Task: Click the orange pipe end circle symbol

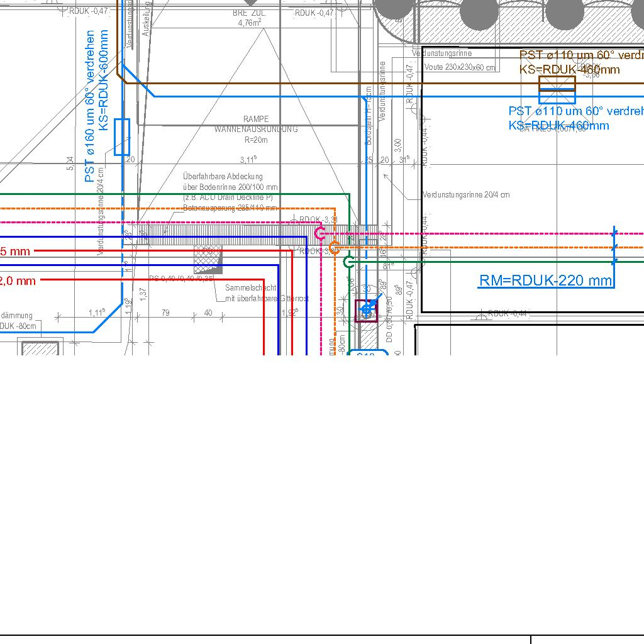Action: click(x=335, y=248)
